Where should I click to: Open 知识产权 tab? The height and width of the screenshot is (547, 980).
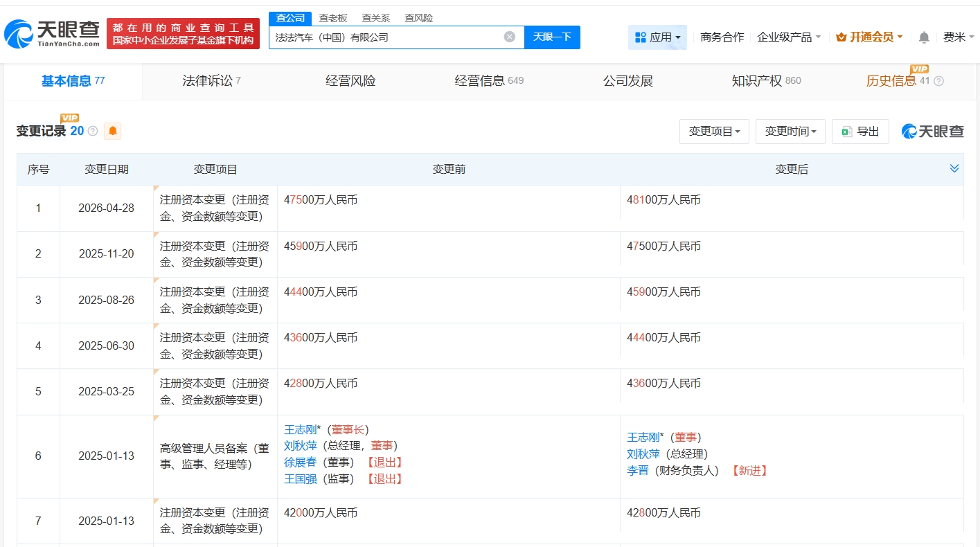click(766, 81)
